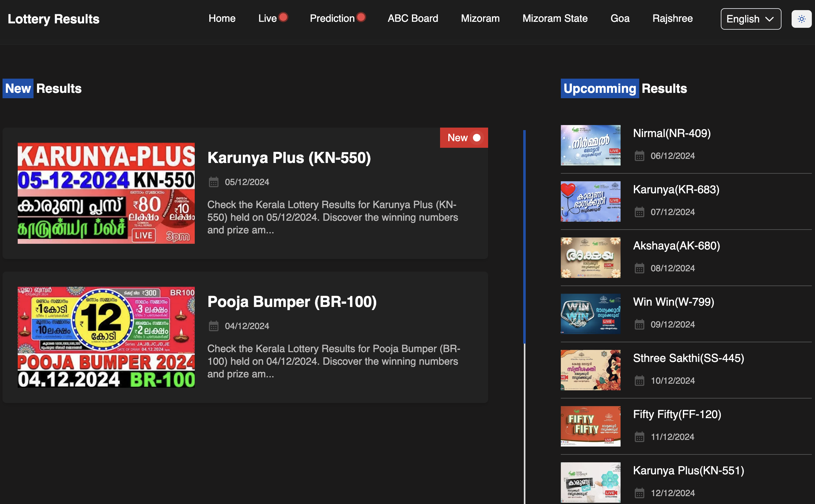815x504 pixels.
Task: Click calendar icon under Win Win(W-799)
Action: point(639,324)
